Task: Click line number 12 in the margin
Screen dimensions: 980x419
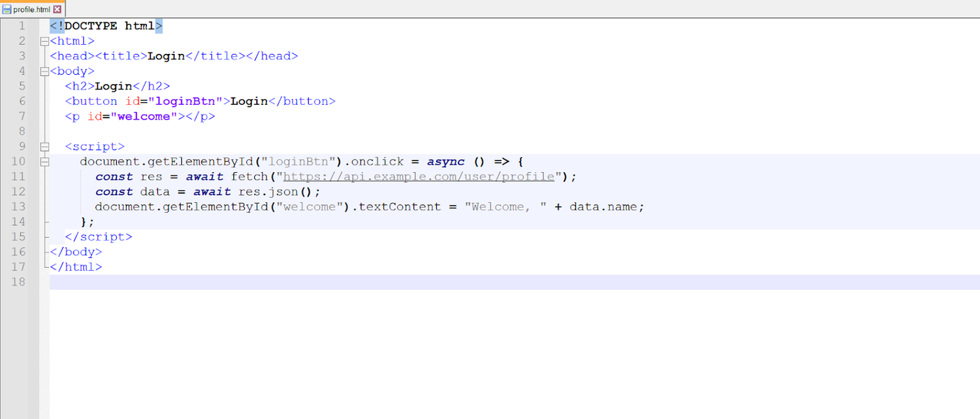Action: pyautogui.click(x=18, y=192)
